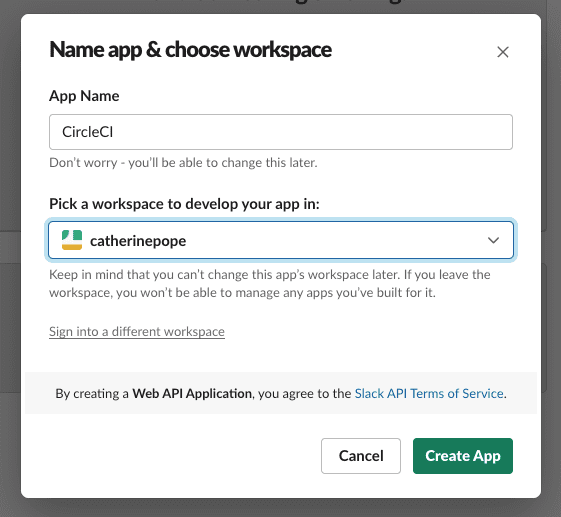The width and height of the screenshot is (561, 517).
Task: Open Slack API Terms of Service link
Action: click(x=429, y=394)
